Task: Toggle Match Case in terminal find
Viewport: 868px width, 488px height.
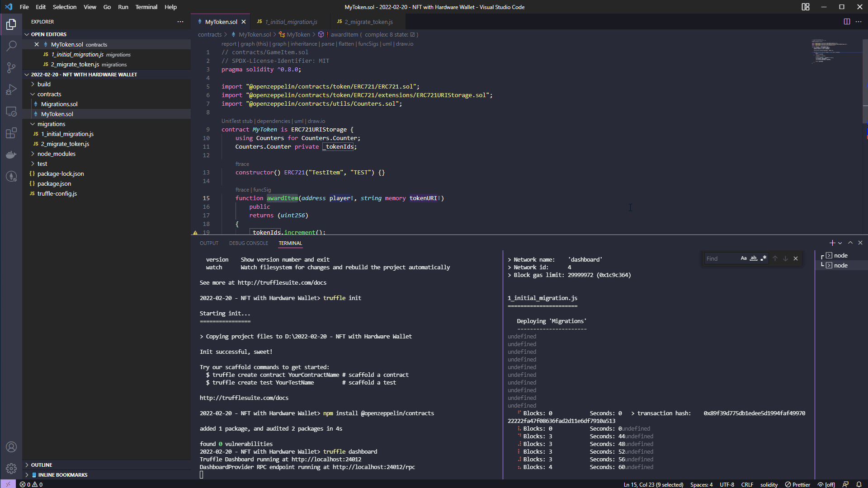Action: click(x=744, y=258)
